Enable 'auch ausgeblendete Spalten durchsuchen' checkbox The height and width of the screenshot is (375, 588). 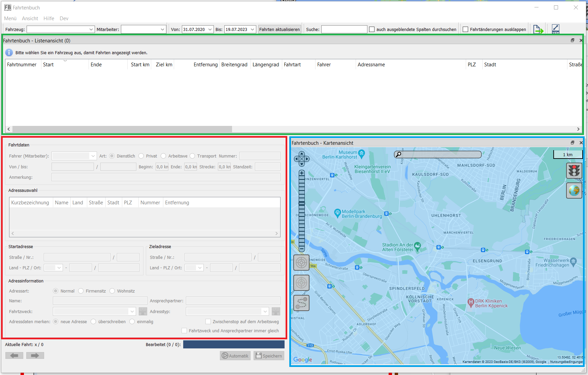click(372, 30)
